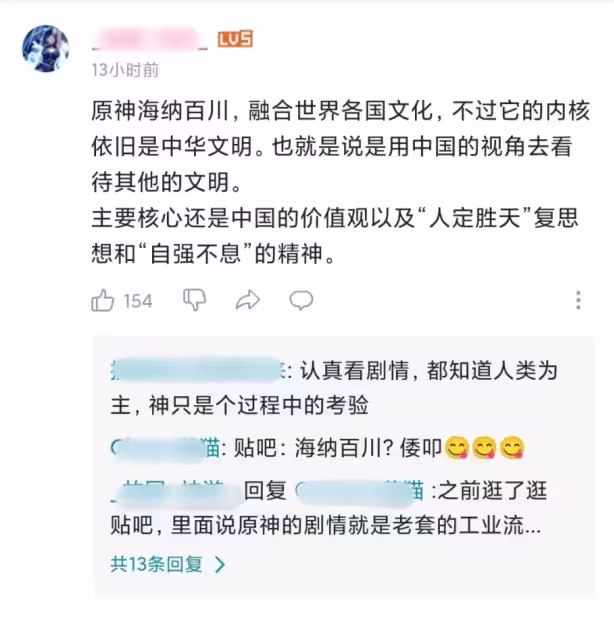Click the 13小时前 timestamp
Image resolution: width=614 pixels, height=618 pixels.
(x=125, y=70)
